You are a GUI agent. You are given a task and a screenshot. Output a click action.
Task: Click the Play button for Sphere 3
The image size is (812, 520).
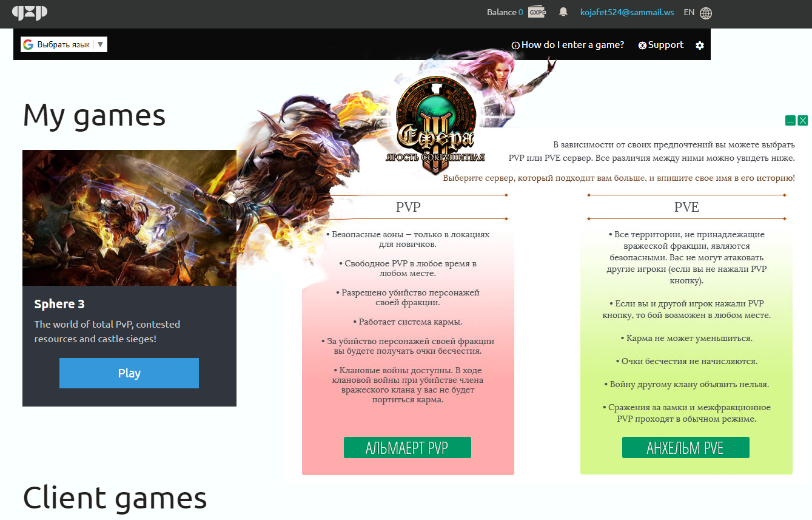tap(129, 373)
